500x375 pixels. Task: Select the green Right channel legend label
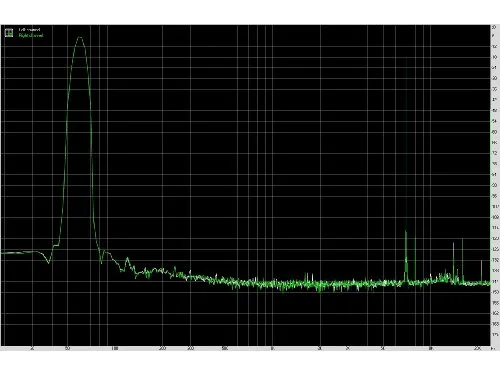31,35
